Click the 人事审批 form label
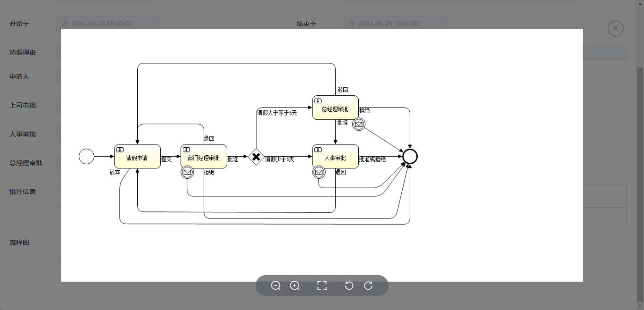Image resolution: width=644 pixels, height=310 pixels. tap(23, 134)
